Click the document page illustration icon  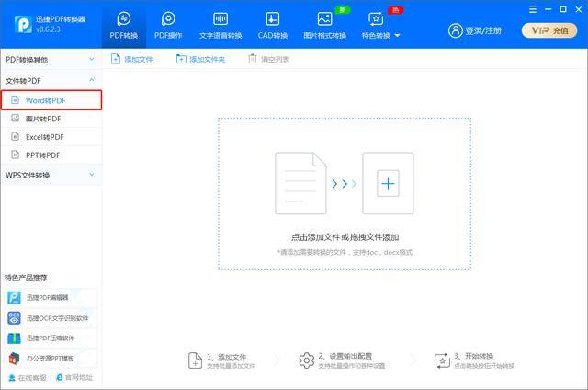[300, 183]
